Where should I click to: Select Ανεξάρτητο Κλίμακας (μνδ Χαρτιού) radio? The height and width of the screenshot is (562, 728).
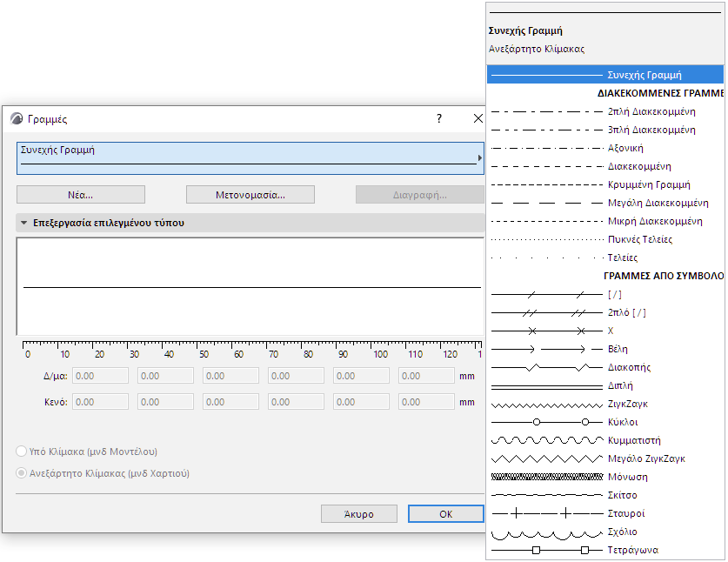(22, 473)
